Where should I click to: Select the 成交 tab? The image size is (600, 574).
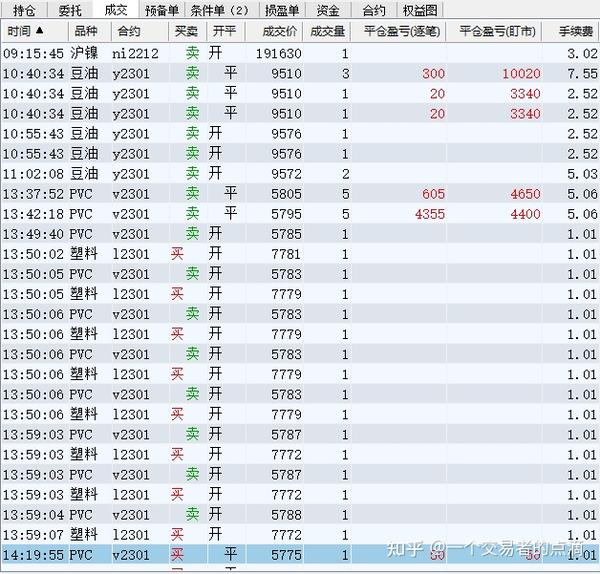click(116, 9)
